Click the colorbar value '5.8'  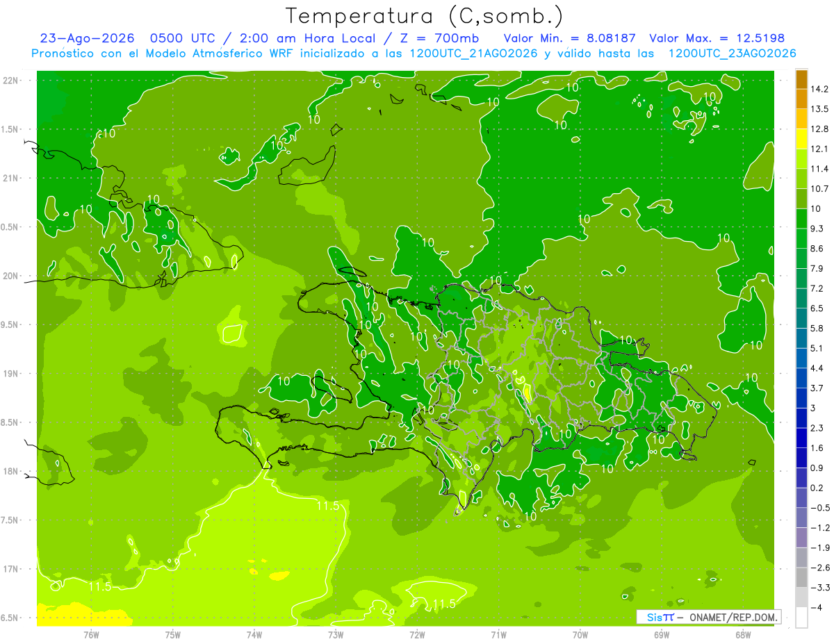point(818,328)
